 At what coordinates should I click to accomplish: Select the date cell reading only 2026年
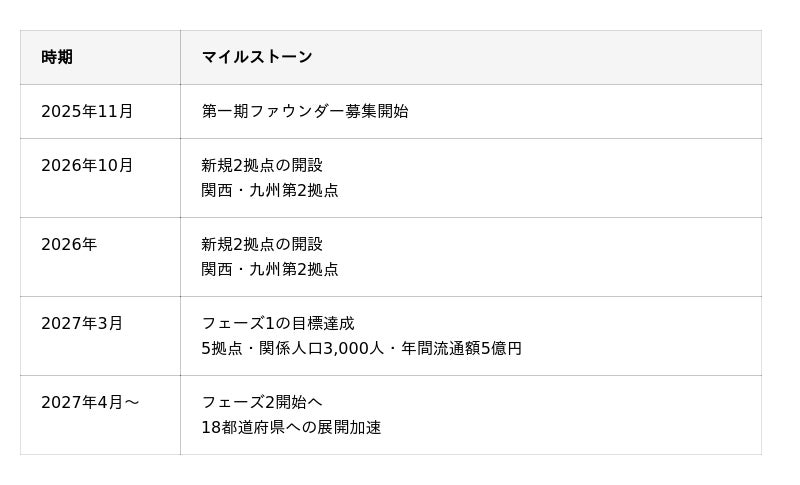(69, 244)
